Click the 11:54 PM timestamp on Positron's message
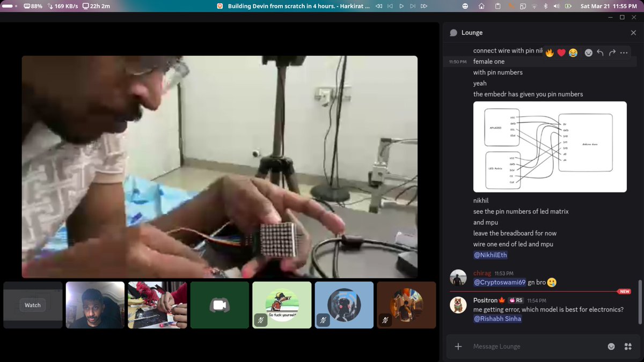Viewport: 644px width, 362px height. pyautogui.click(x=537, y=301)
